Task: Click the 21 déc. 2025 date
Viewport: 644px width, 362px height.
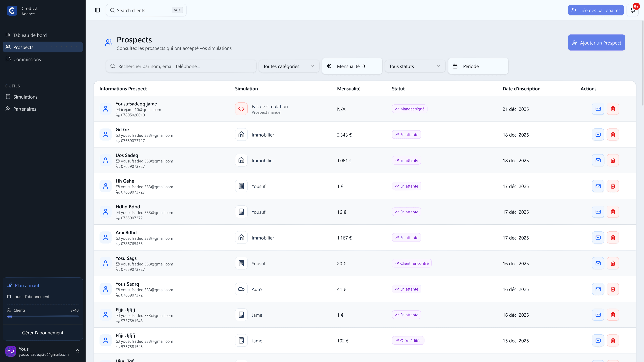Action: pos(516,109)
